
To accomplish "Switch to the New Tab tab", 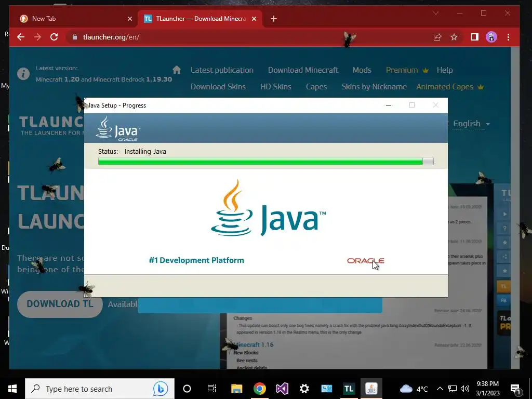I will pyautogui.click(x=75, y=19).
